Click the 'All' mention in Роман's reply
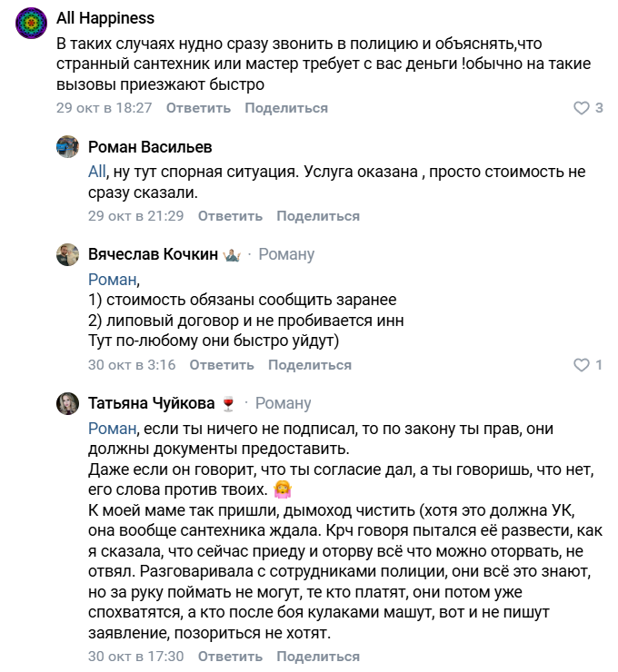The height and width of the screenshot is (672, 618). [97, 172]
